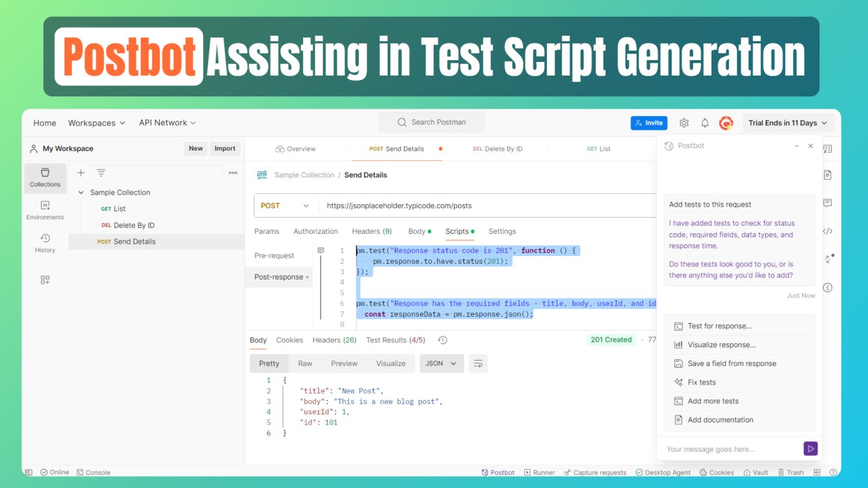Click the response history clock icon
The height and width of the screenshot is (488, 868).
click(443, 340)
